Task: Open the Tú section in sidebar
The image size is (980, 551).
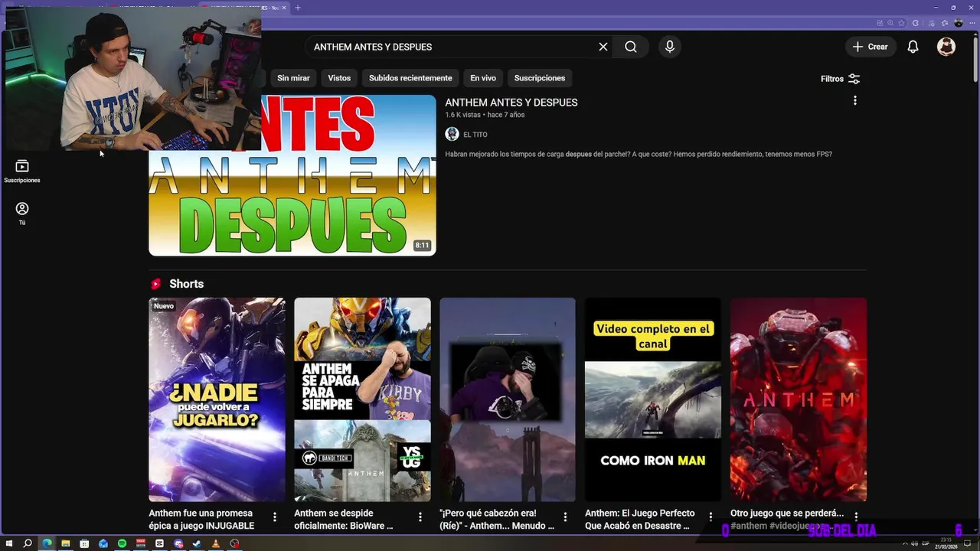Action: pyautogui.click(x=22, y=214)
